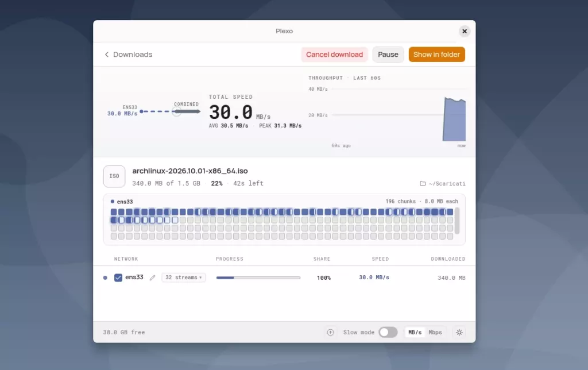Open the ~/Scaricati folder link
The width and height of the screenshot is (588, 370).
[x=443, y=183]
